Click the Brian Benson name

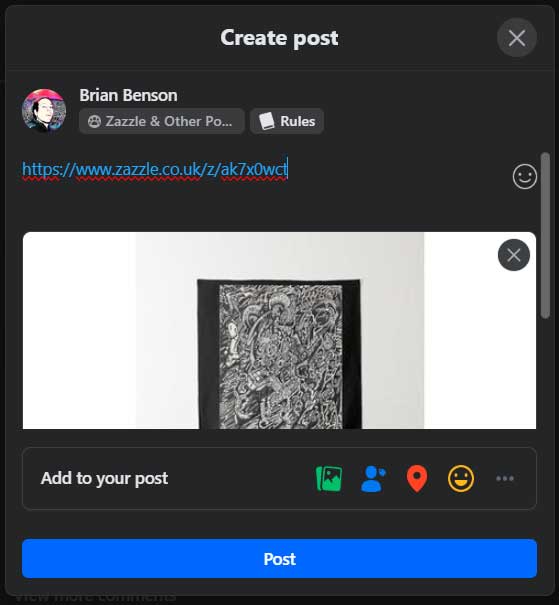click(x=128, y=95)
